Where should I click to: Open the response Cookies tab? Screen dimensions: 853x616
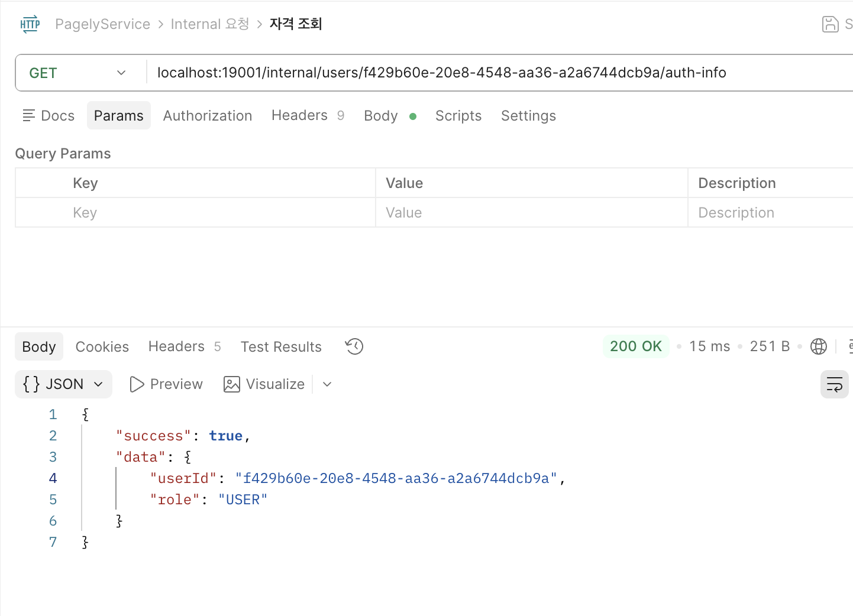(x=102, y=347)
